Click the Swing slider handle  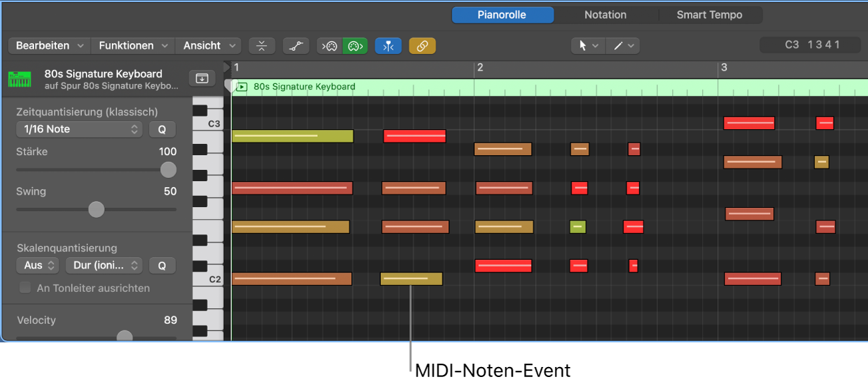[x=97, y=209]
